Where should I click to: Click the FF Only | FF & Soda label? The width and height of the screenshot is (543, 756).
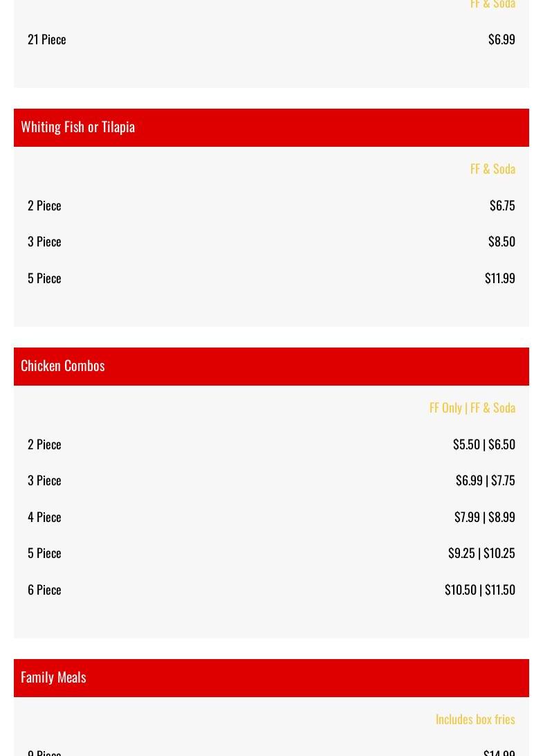pyautogui.click(x=472, y=408)
